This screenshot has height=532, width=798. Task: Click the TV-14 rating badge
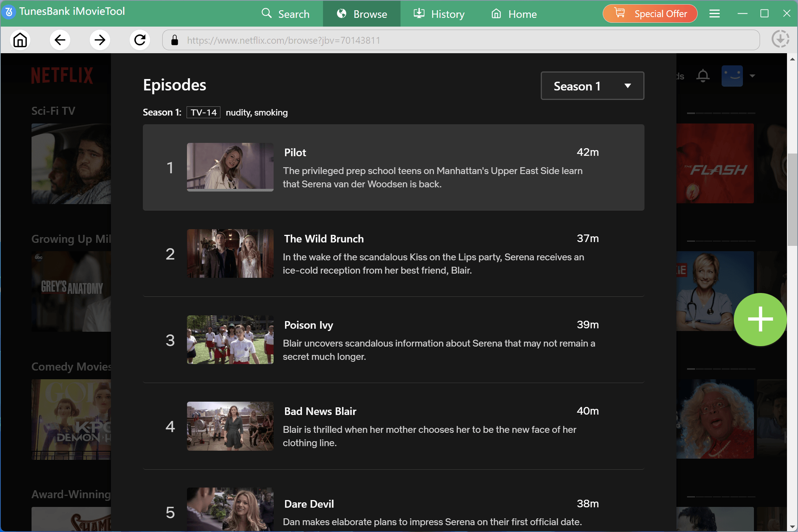click(x=203, y=112)
